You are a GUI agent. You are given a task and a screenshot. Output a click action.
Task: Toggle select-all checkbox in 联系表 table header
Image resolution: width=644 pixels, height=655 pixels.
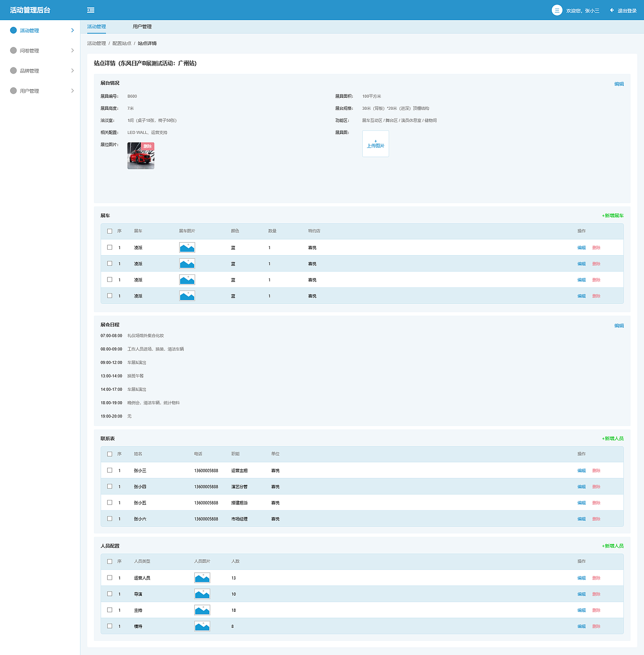[x=110, y=454]
